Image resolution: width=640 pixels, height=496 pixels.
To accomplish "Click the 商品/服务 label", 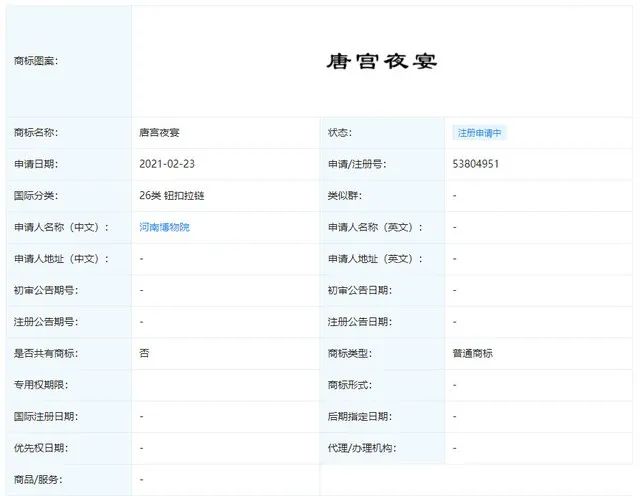I will click(38, 480).
